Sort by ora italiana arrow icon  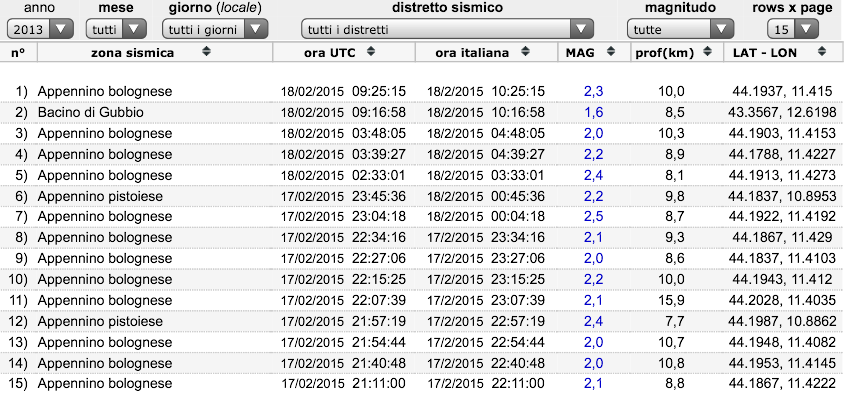[525, 52]
